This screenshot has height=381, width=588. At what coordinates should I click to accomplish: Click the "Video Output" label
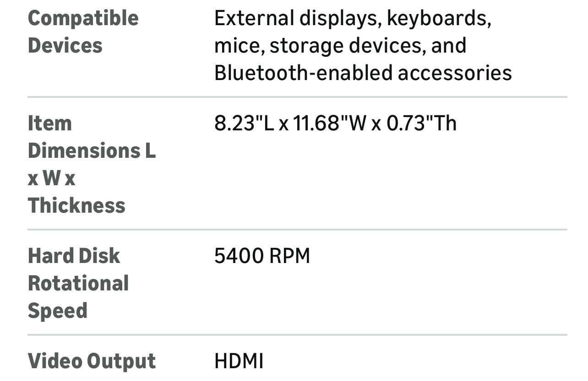coord(92,361)
